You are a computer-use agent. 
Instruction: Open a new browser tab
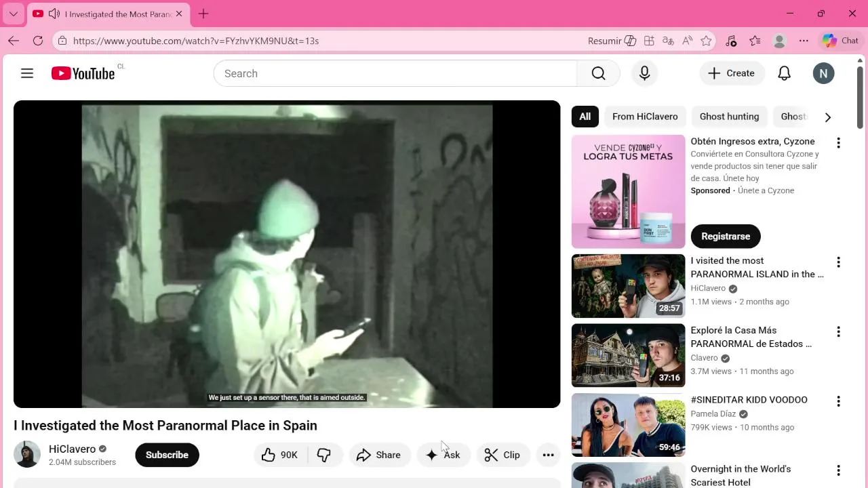pos(203,14)
